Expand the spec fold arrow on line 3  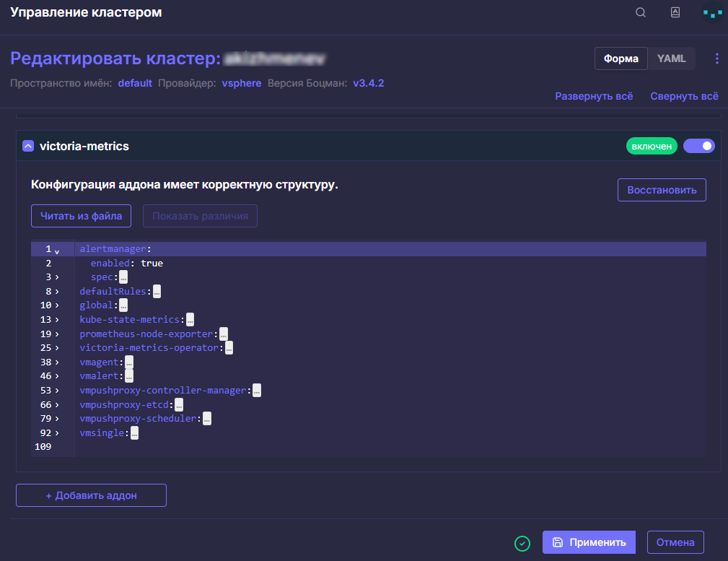57,277
